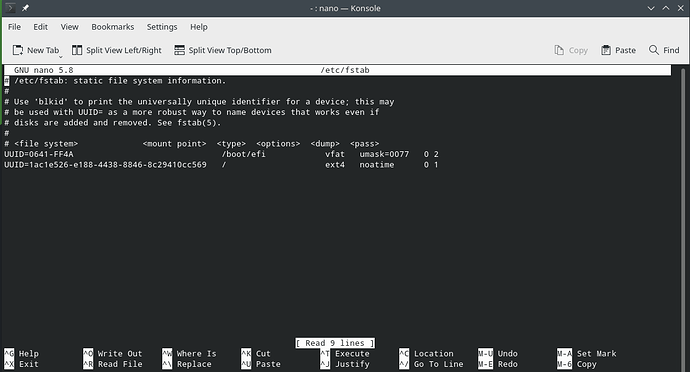Viewport: 690px width, 372px height.
Task: Click the M-E Redo shortcut label
Action: (498, 364)
